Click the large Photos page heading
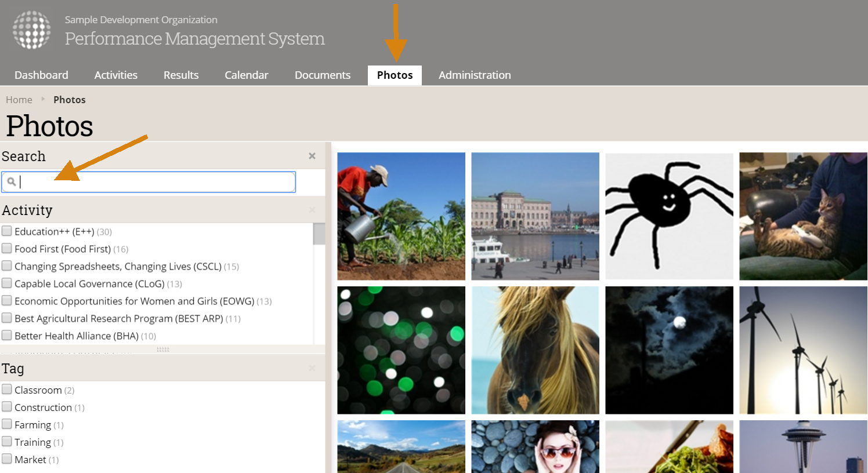 point(50,126)
